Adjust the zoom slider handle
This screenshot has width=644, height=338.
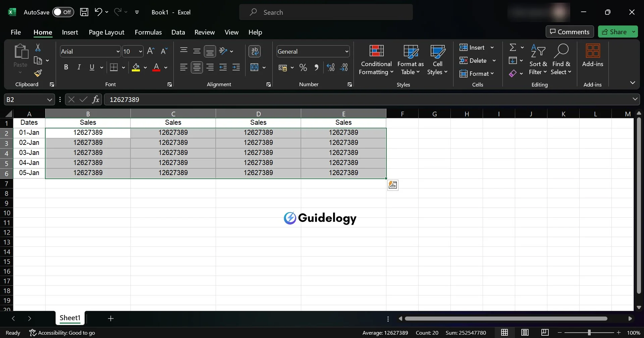tap(589, 333)
